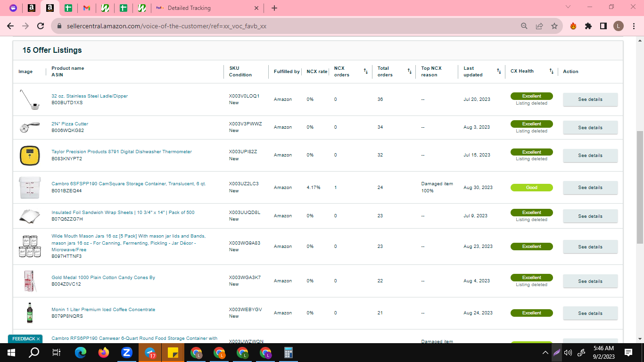
Task: Click the mason jars product thumbnail
Action: tap(29, 247)
